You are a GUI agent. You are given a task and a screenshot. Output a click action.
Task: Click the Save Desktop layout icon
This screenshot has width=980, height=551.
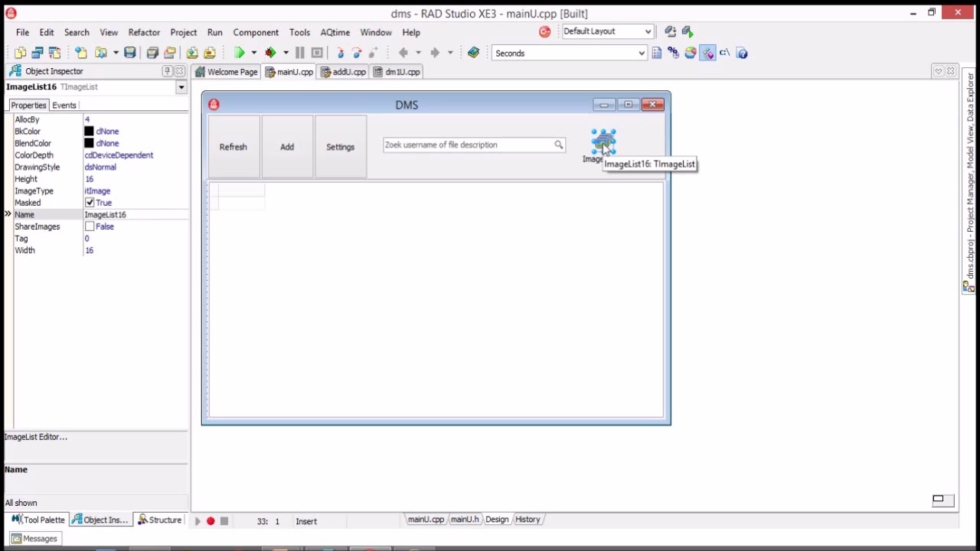671,31
